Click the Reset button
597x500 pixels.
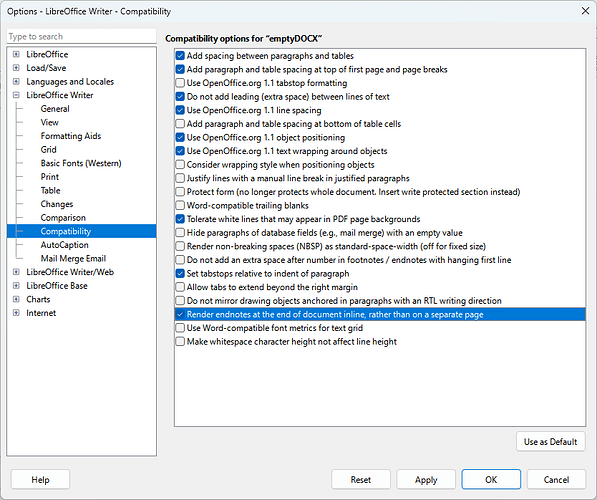coord(361,479)
